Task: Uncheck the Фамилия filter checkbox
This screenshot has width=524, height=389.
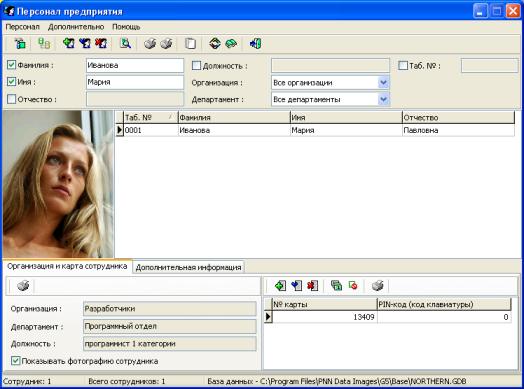Action: 11,65
